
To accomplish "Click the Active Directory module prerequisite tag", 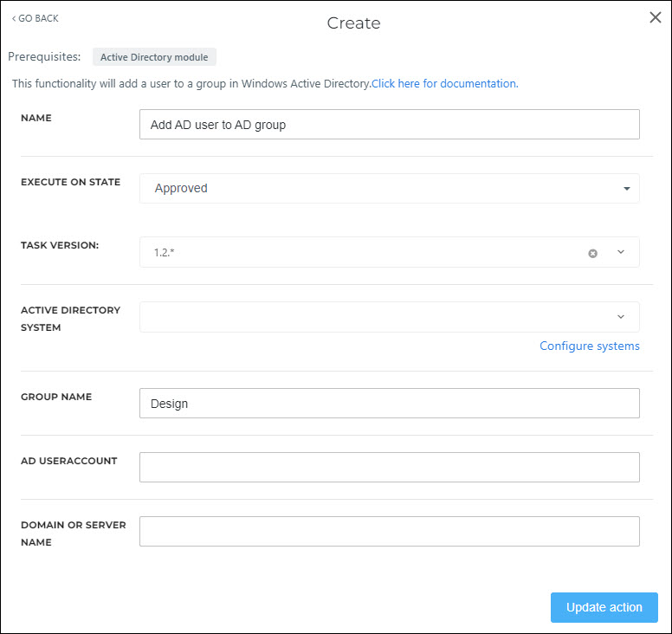I will coord(154,57).
